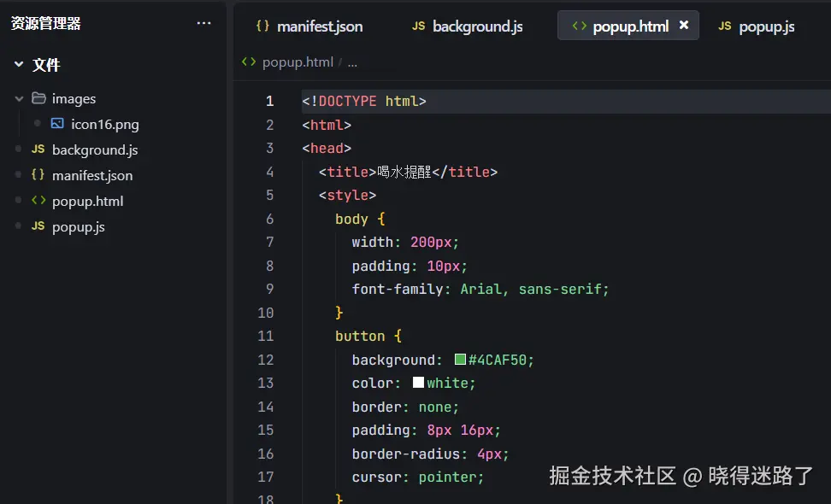Click the <head> tag line

pos(327,149)
